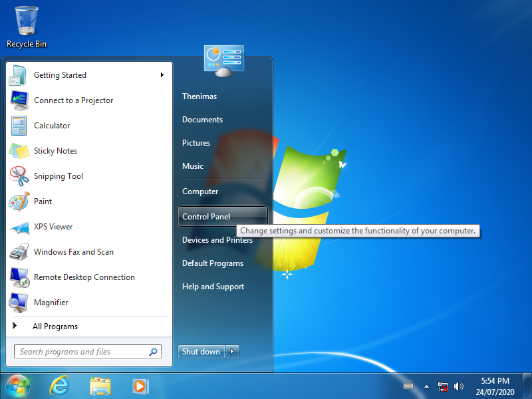Open Help and Support
The image size is (532, 399).
tap(213, 287)
